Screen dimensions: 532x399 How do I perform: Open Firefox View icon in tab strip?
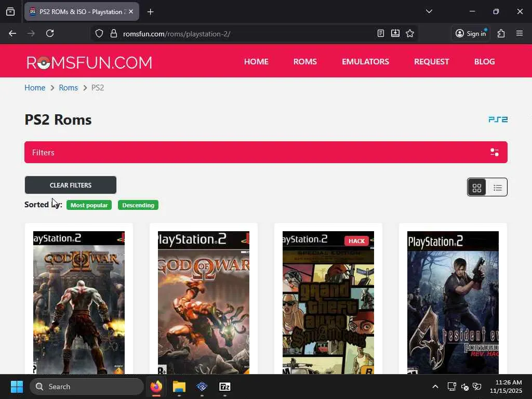coord(10,11)
